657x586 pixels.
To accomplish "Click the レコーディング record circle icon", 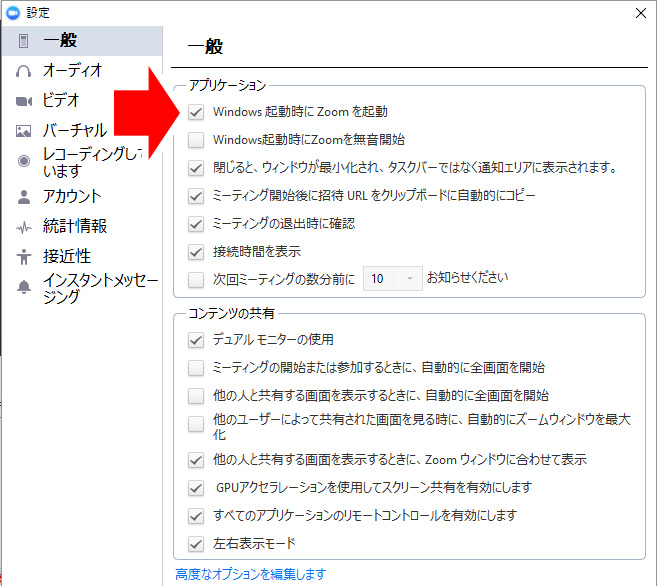I will click(24, 161).
